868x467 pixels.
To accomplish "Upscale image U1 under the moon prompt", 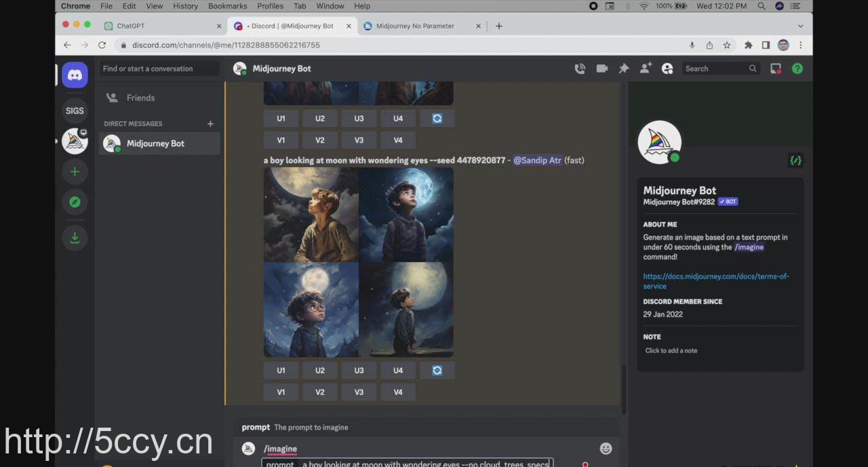I will [x=281, y=371].
